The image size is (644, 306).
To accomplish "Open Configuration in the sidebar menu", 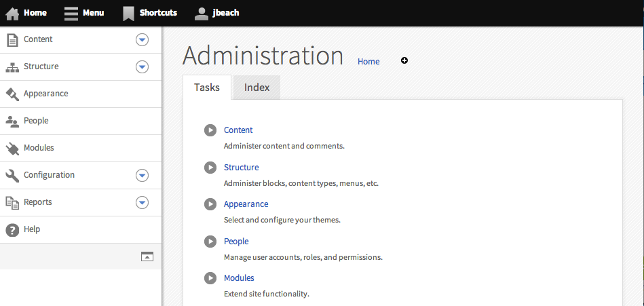I will coord(50,175).
